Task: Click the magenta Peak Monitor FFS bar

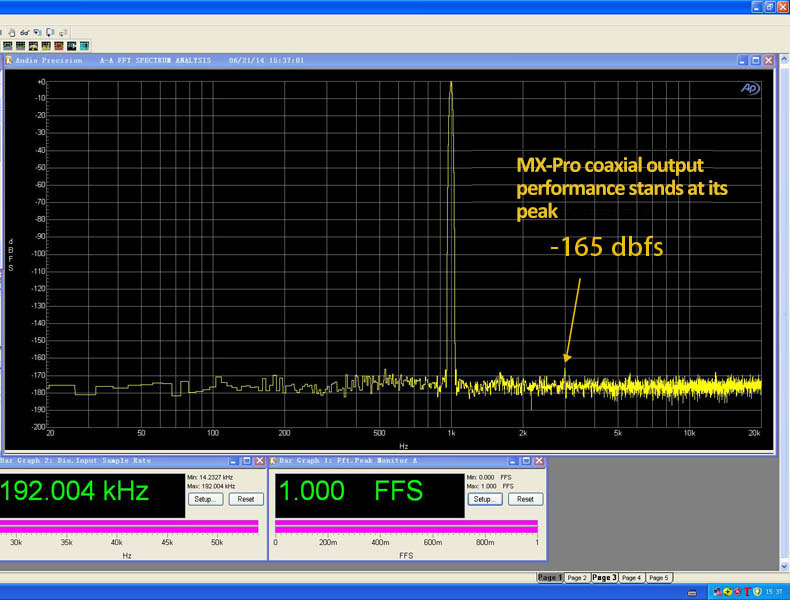Action: 406,526
